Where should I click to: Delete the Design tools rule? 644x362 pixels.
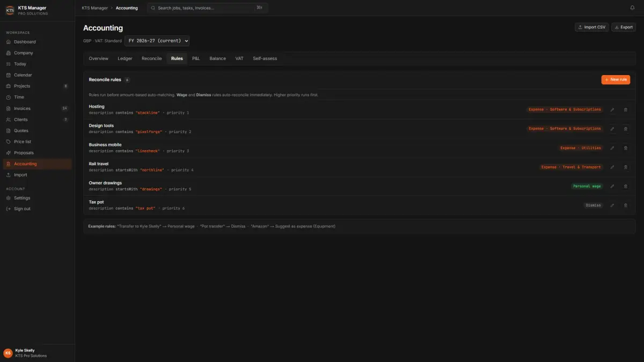pyautogui.click(x=625, y=129)
